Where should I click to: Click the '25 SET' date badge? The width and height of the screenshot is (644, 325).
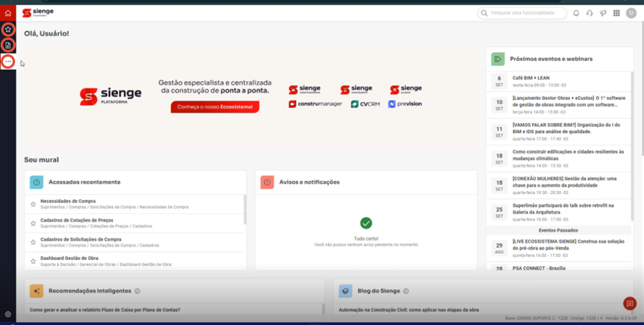point(499,212)
